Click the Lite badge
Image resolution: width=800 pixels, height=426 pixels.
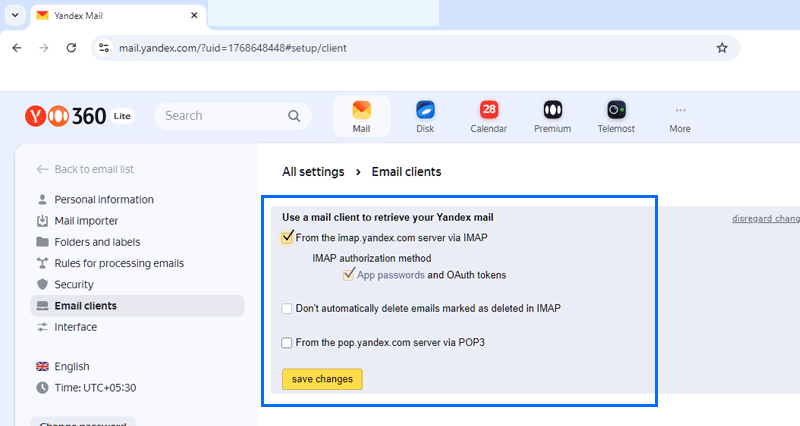pos(122,116)
